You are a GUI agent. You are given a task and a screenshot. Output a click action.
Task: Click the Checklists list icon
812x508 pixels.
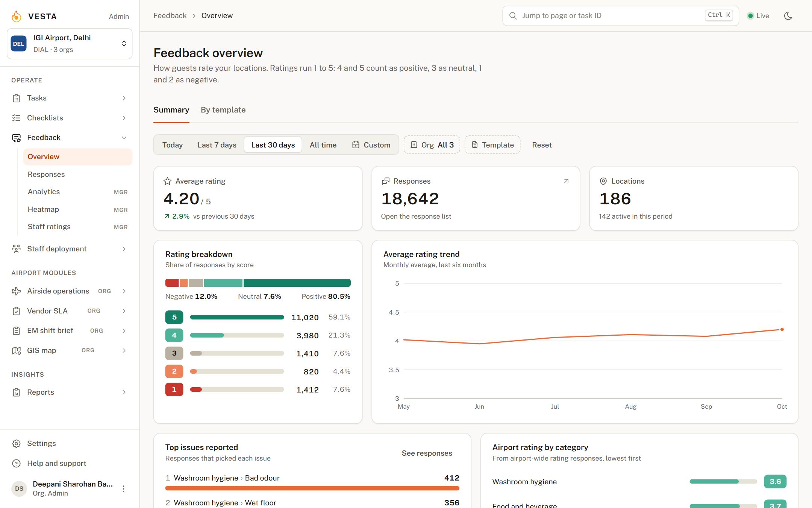point(16,118)
